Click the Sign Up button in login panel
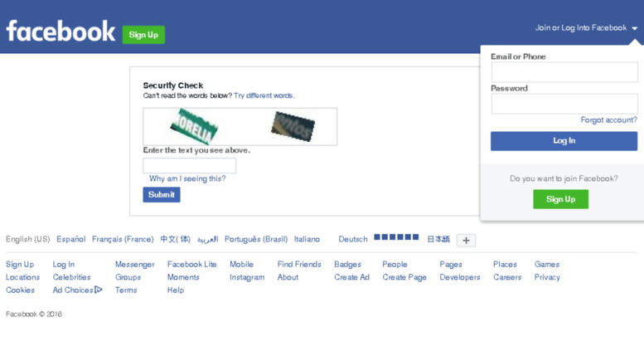Viewport: 644px width, 351px height. (560, 199)
